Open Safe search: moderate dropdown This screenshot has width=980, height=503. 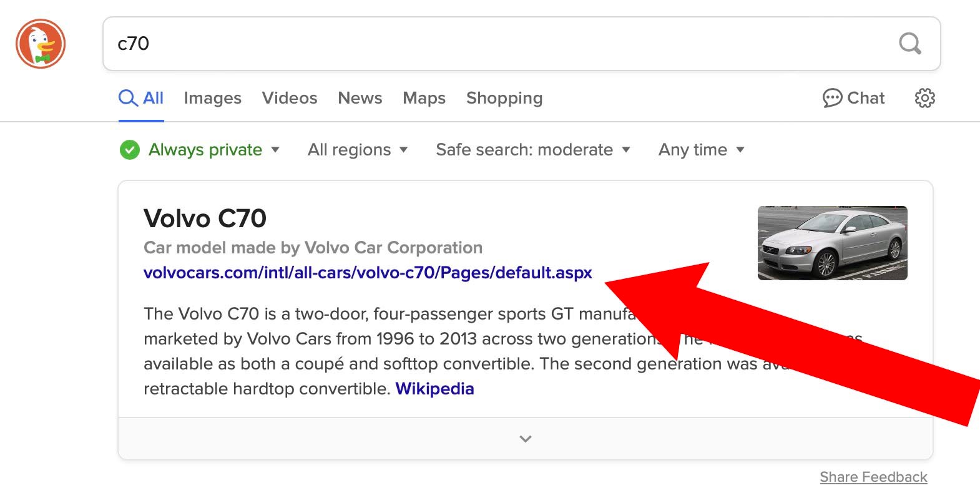(532, 150)
